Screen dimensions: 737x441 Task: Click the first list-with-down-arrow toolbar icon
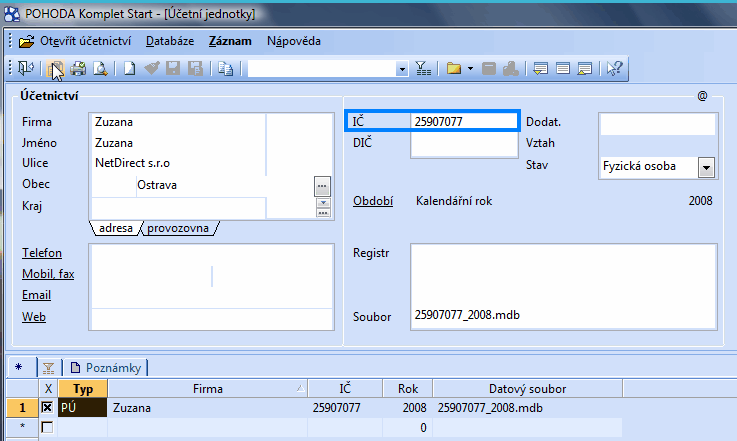[541, 69]
